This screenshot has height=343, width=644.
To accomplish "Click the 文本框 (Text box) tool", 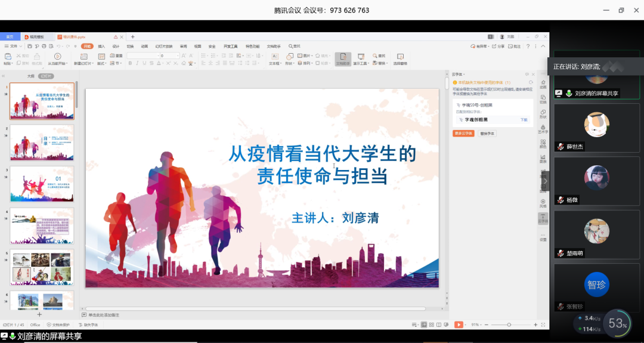I will click(275, 58).
